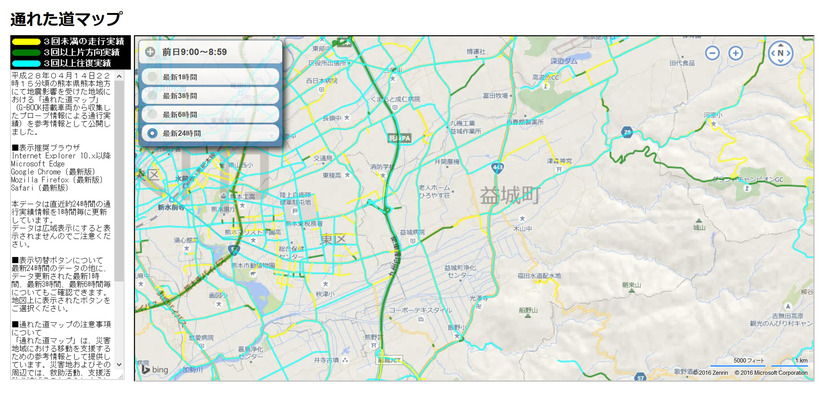
Task: Click the 東区 ward label on map
Action: tap(332, 240)
